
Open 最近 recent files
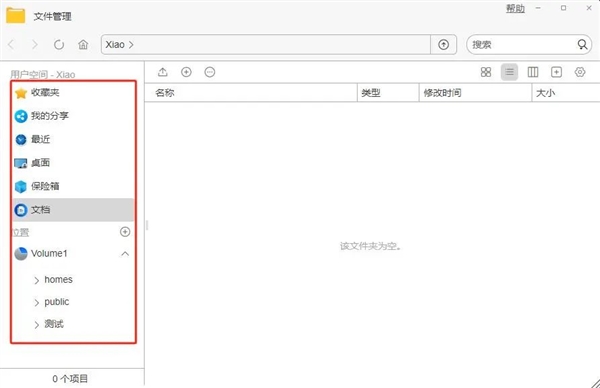(73, 139)
